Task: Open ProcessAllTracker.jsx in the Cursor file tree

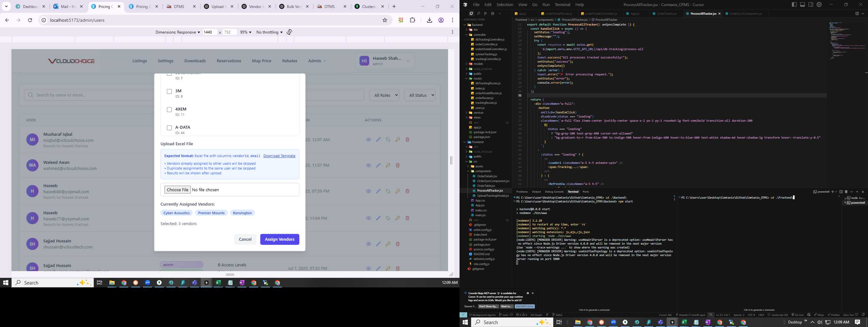Action: [x=490, y=191]
